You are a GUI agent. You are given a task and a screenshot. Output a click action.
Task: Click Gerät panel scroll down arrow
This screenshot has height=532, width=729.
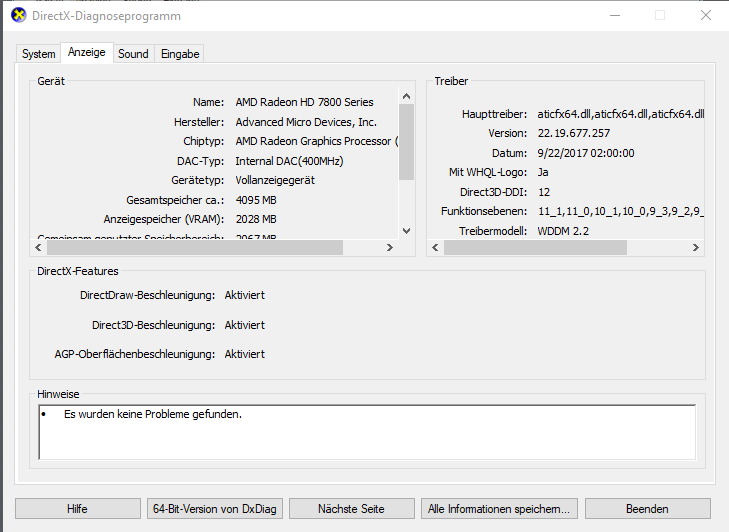(x=406, y=231)
